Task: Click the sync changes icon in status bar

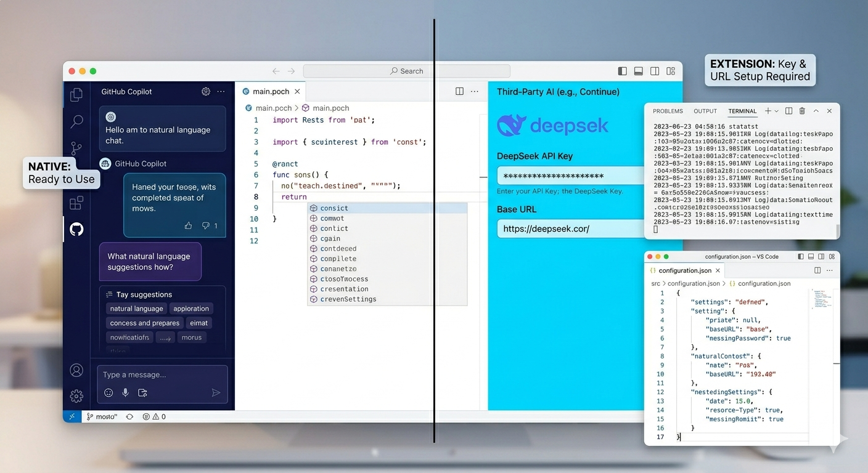Action: [x=129, y=416]
